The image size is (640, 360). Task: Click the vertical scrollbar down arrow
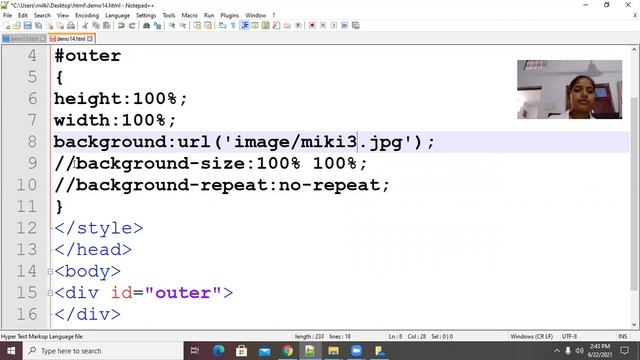point(634,325)
